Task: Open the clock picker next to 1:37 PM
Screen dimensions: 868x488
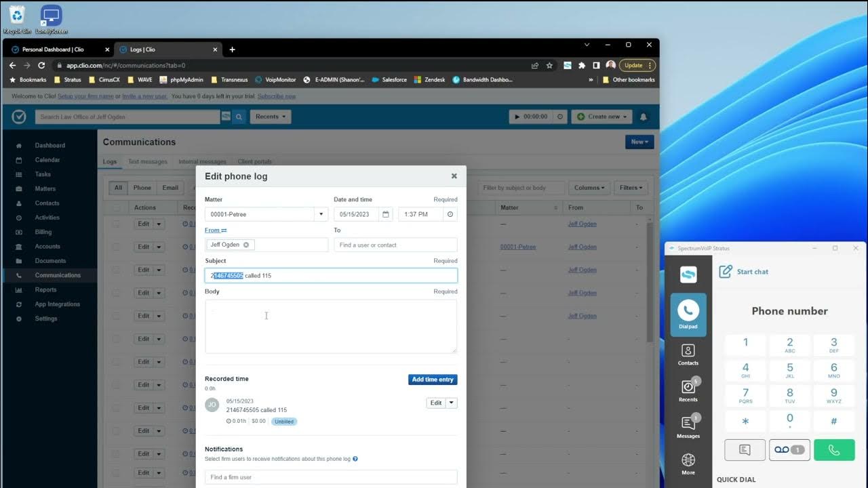Action: click(450, 214)
